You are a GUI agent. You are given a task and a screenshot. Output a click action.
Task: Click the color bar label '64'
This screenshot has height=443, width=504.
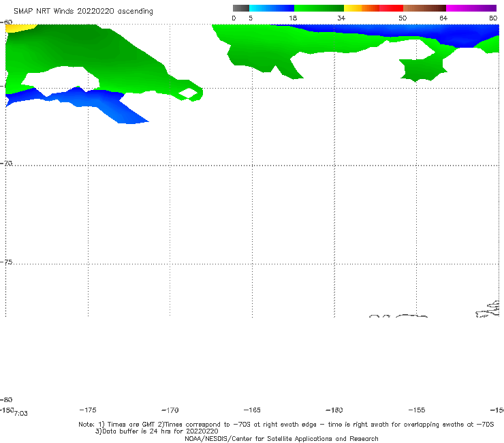(443, 18)
